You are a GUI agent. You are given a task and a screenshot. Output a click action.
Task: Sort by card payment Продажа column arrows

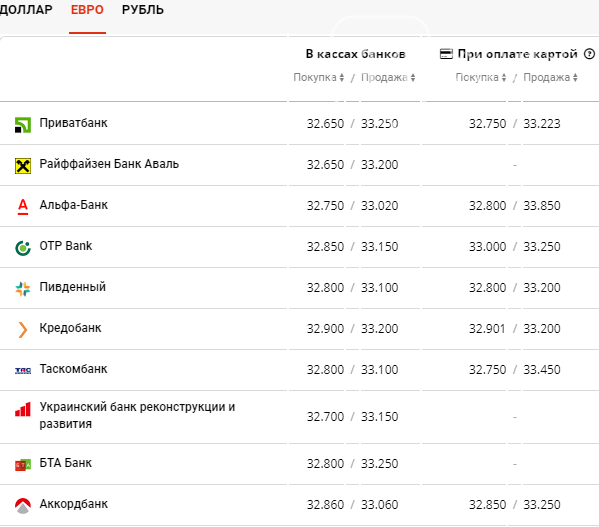(x=575, y=78)
